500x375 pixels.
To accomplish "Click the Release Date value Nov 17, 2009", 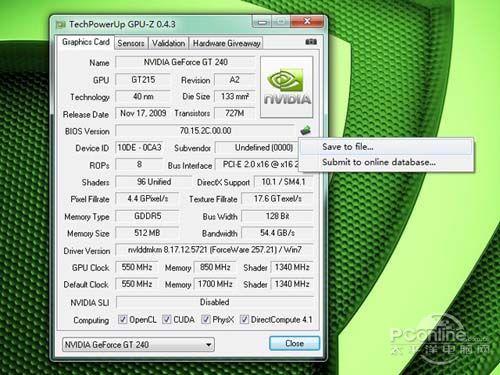I will coord(143,113).
